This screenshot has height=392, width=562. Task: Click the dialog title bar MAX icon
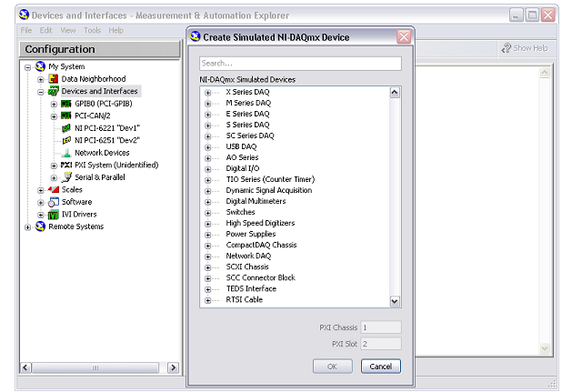point(196,36)
